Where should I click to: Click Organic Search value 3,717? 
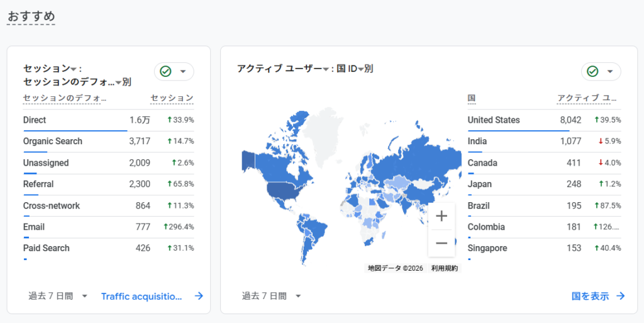pos(140,142)
